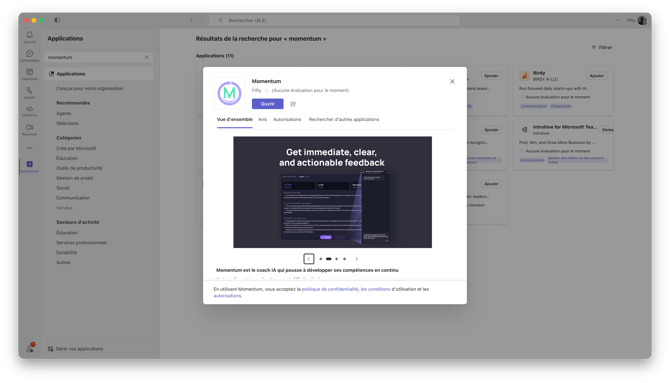This screenshot has width=670, height=383.
Task: Select the Applications row in the left panel
Action: pyautogui.click(x=99, y=74)
